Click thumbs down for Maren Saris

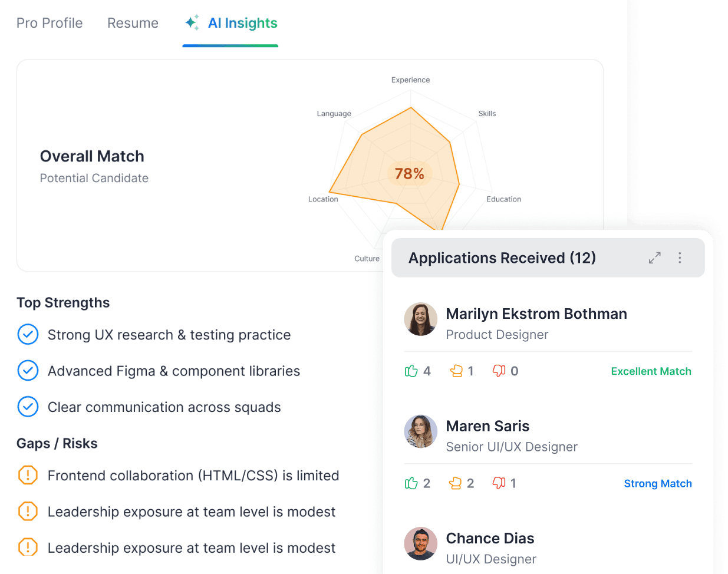click(499, 483)
